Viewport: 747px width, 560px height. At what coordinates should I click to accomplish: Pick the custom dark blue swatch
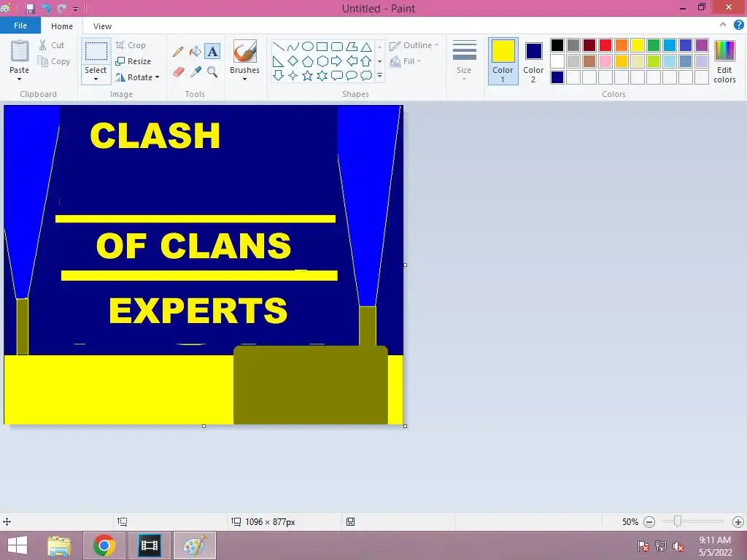(x=557, y=77)
